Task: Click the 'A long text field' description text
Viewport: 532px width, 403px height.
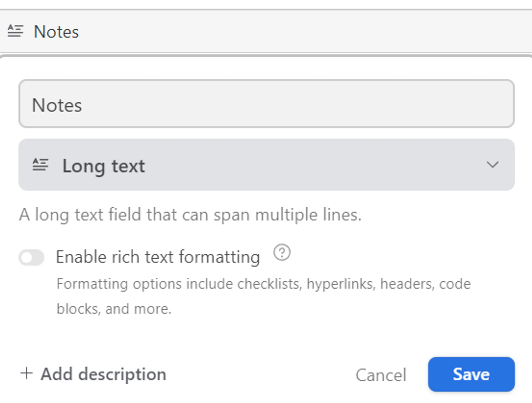Action: (x=190, y=215)
